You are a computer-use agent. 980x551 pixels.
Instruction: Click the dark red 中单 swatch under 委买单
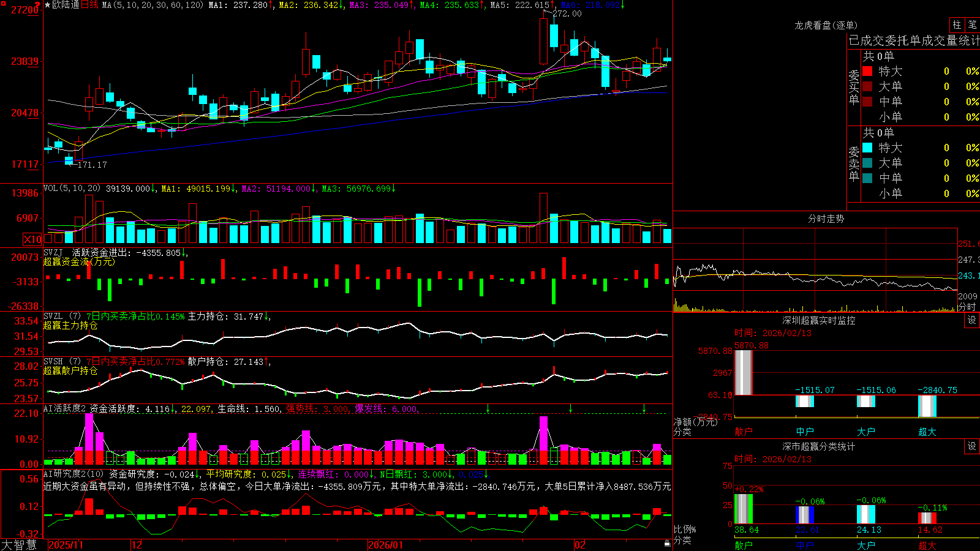click(867, 102)
